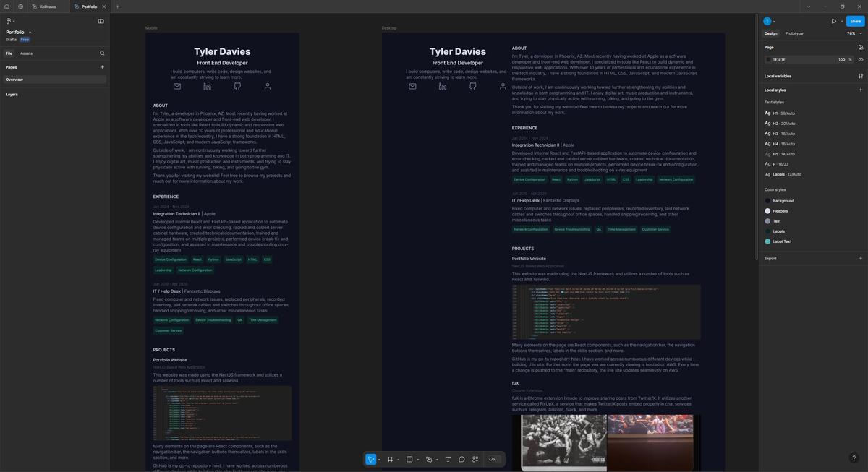Select the Overview page
This screenshot has height=472, width=868.
pyautogui.click(x=54, y=80)
